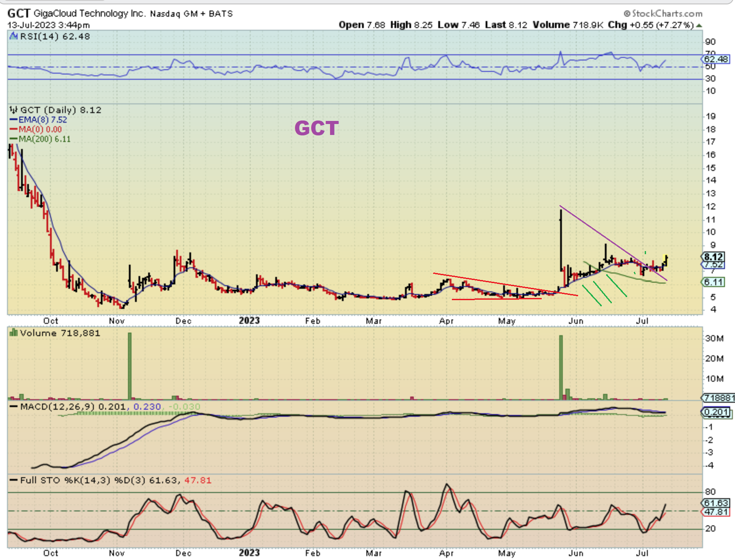
Task: Click the tall November volume spike bar
Action: click(x=130, y=366)
